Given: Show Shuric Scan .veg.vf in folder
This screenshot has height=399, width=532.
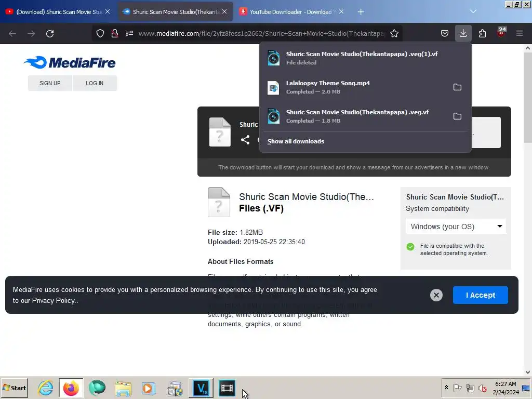Looking at the screenshot, I should tap(457, 116).
